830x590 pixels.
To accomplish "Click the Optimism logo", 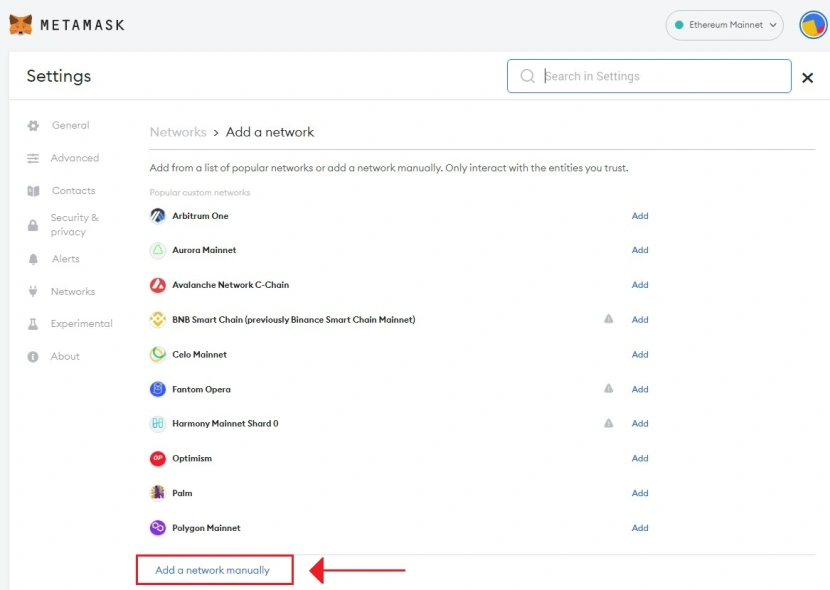I will click(x=158, y=458).
